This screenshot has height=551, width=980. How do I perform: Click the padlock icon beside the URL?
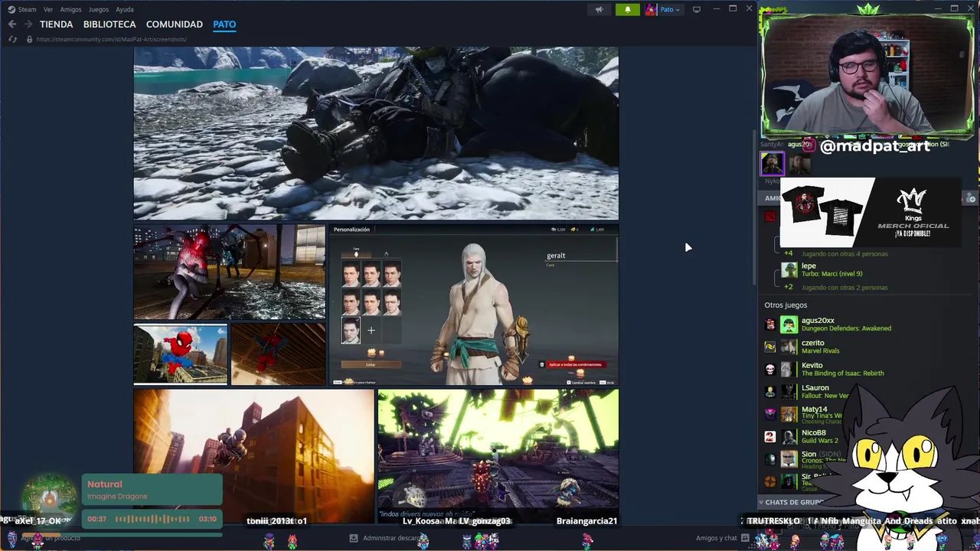pyautogui.click(x=29, y=39)
